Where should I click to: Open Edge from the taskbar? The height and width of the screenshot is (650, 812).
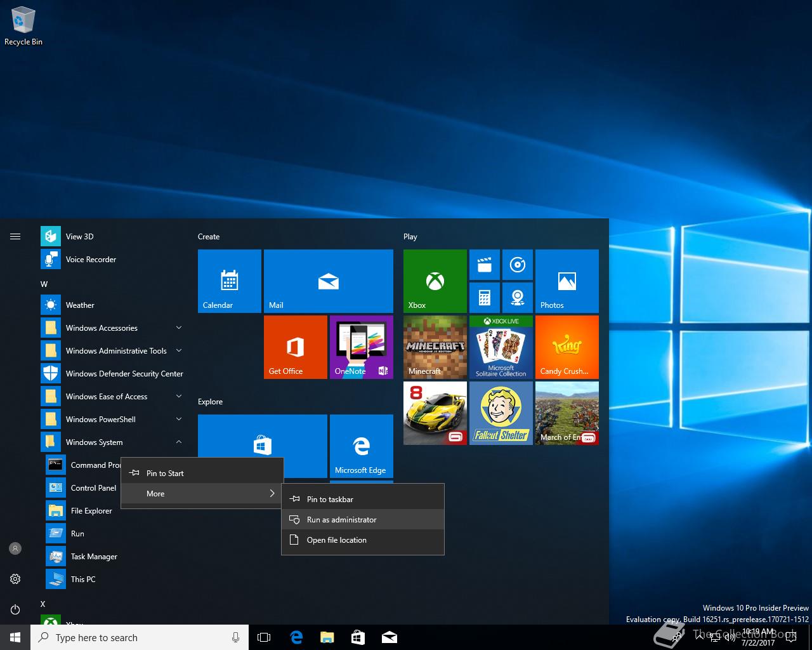[296, 637]
